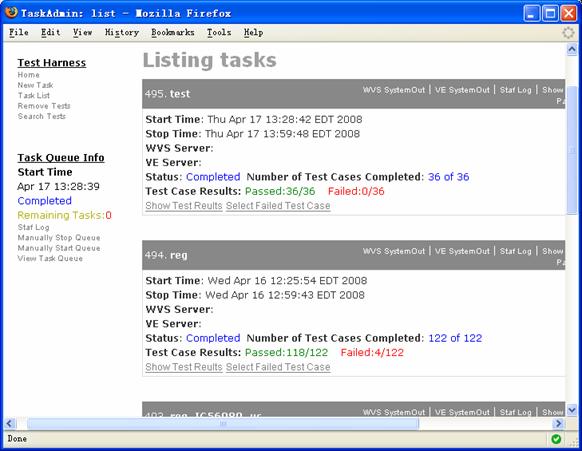Minimize the Firefox window

(x=532, y=14)
